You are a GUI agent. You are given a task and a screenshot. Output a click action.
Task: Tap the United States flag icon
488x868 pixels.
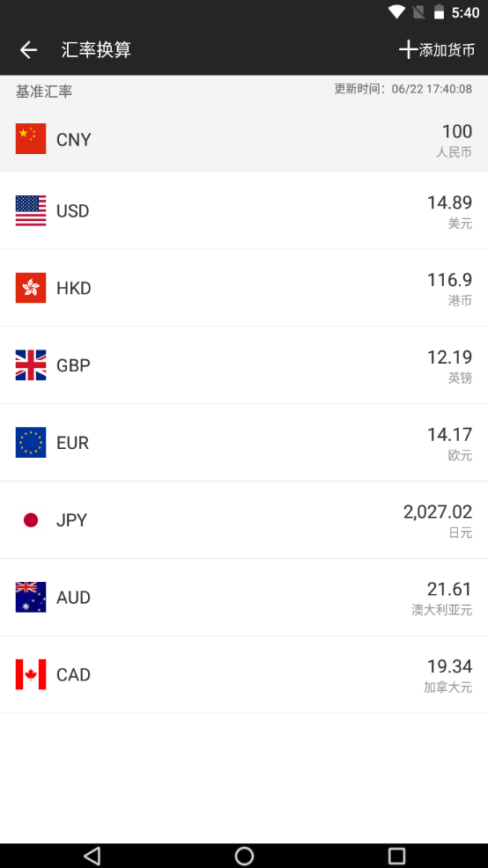(x=31, y=211)
